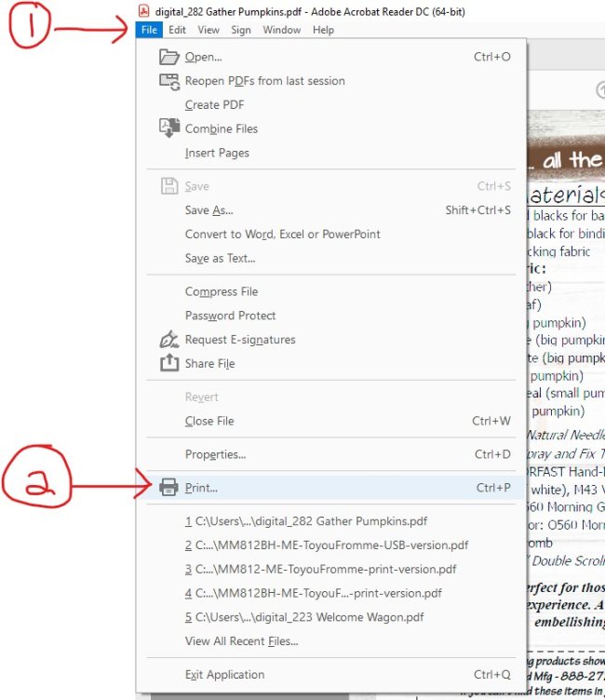Click the Combine Files icon
The width and height of the screenshot is (605, 700).
click(x=169, y=128)
